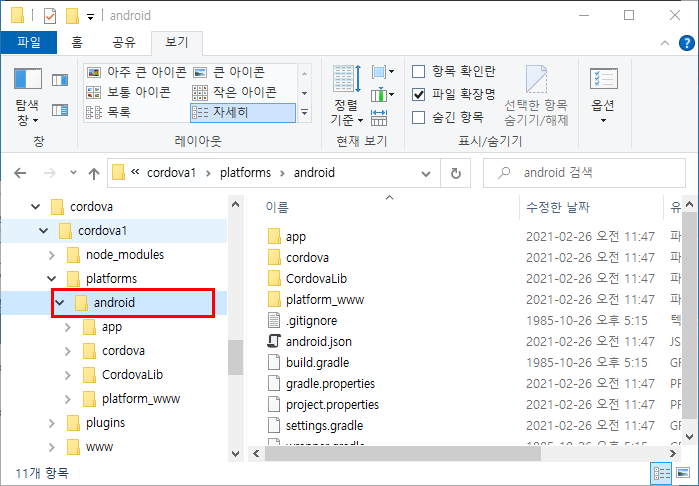Select list (목록) layout
This screenshot has height=486, width=699.
(x=108, y=112)
